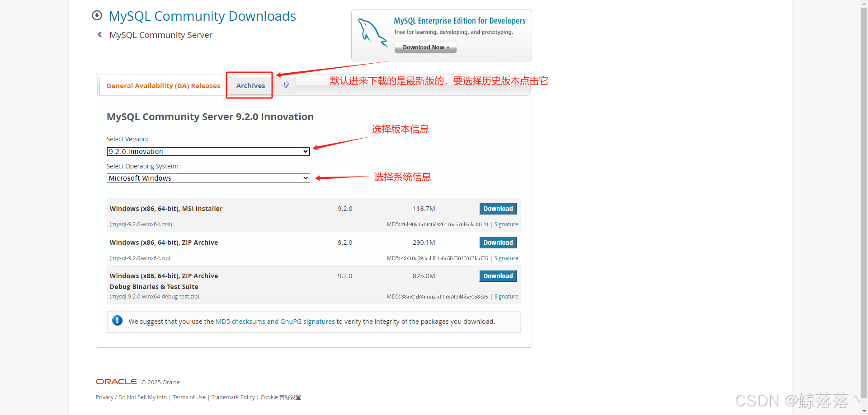Viewport: 868px width, 415px height.
Task: Select the General Availability (GA) Releases tab
Action: point(163,85)
